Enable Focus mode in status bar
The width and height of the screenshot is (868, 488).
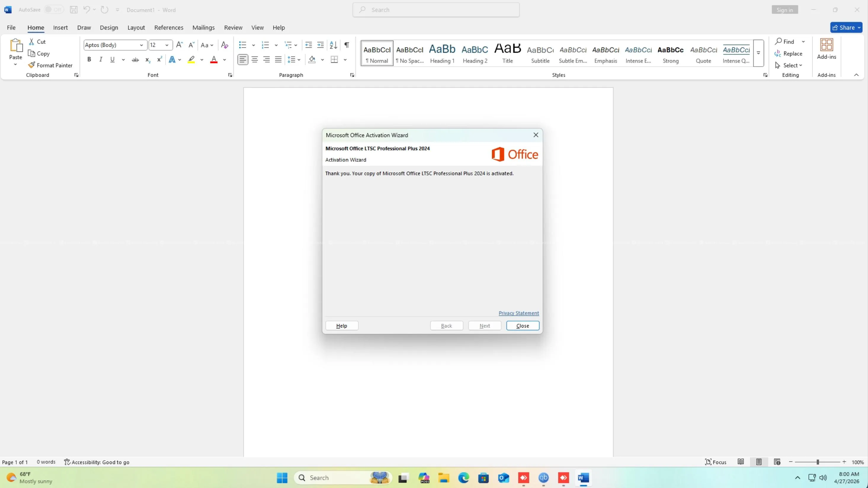(x=716, y=462)
